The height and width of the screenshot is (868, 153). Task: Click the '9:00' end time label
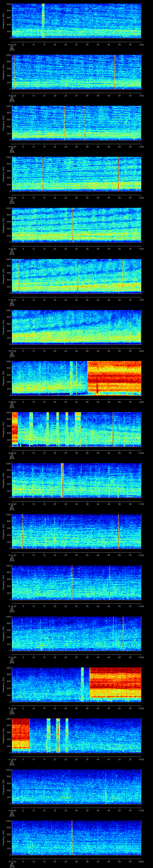[x=141, y=402]
